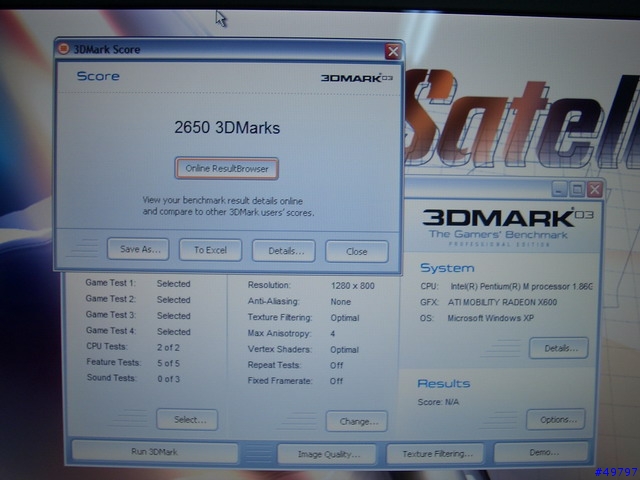This screenshot has height=480, width=640.
Task: Click the '1280 x 800' resolution value
Action: 353,286
